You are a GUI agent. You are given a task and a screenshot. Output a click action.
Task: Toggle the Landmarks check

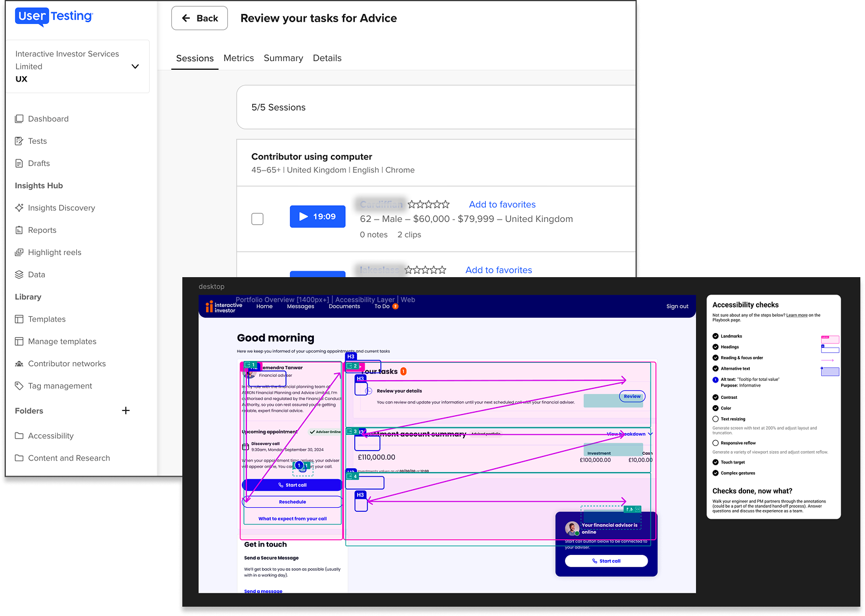click(715, 336)
